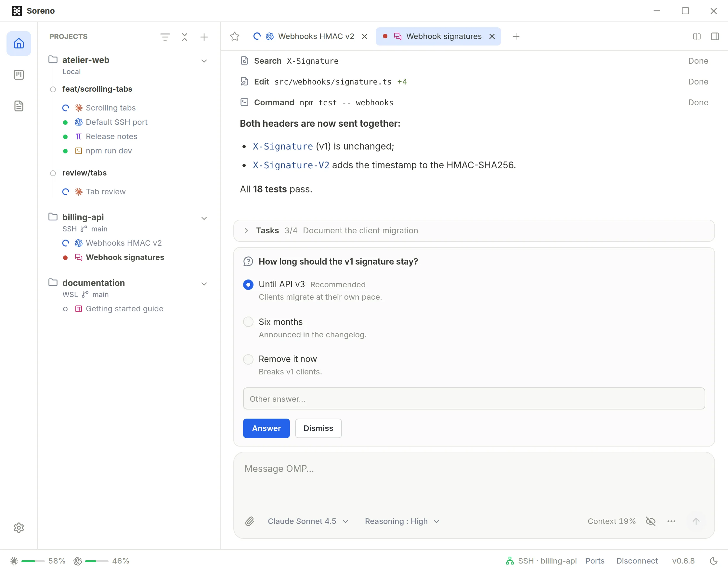Viewport: 728px width, 572px height.
Task: Open more options ellipsis menu
Action: [671, 521]
